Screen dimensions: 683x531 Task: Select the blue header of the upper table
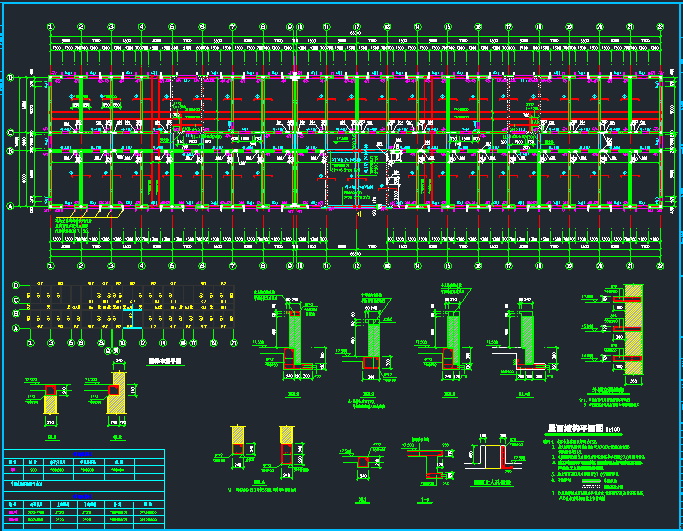84,454
